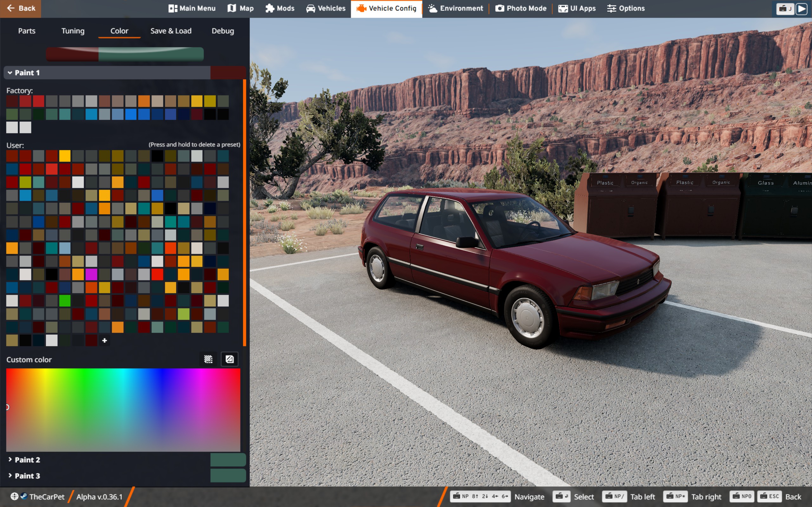
Task: Switch to the Save & Load tab
Action: point(171,31)
